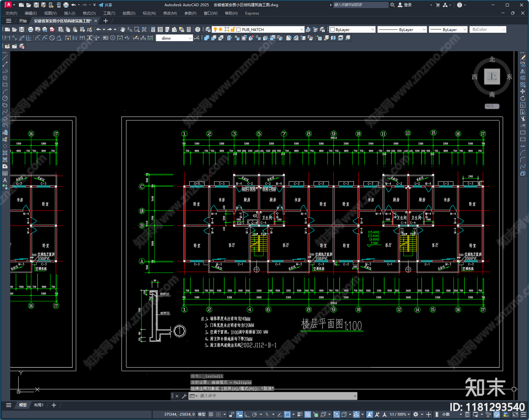Click the Zoom Window tool
The image size is (529, 420).
click(137, 29)
